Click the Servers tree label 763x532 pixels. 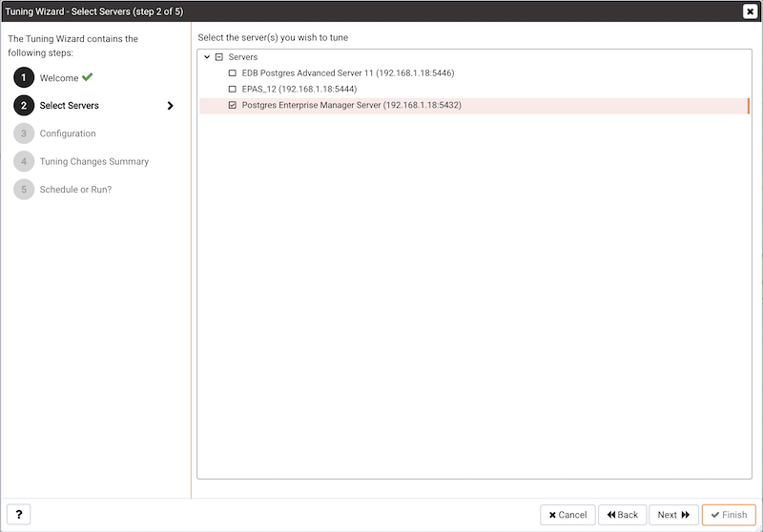click(243, 57)
